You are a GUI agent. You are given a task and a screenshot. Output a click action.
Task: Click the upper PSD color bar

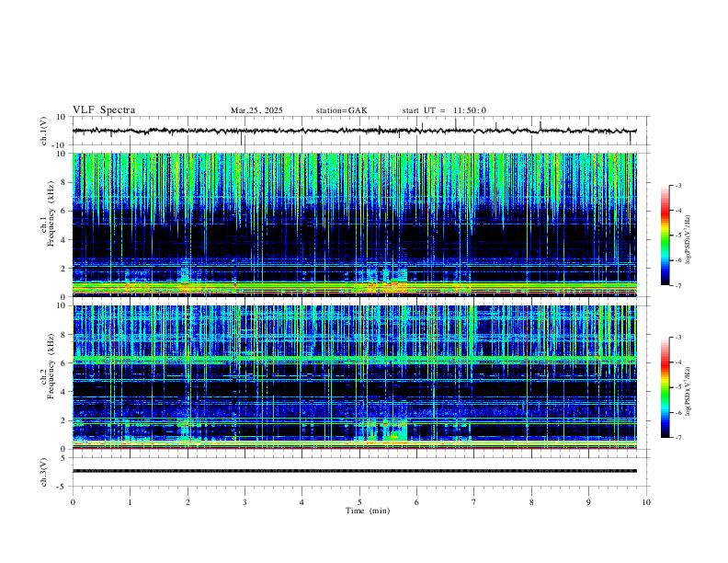[665, 236]
